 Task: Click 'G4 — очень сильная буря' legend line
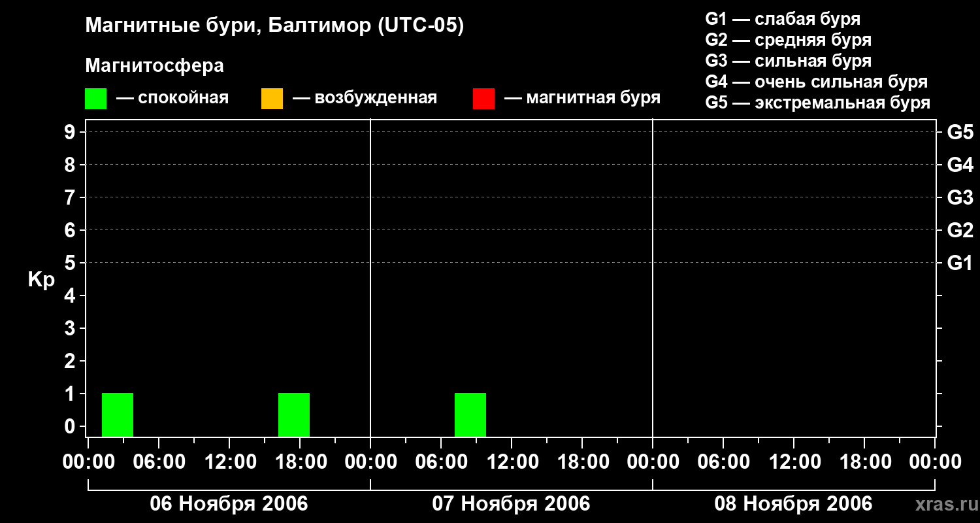(817, 82)
